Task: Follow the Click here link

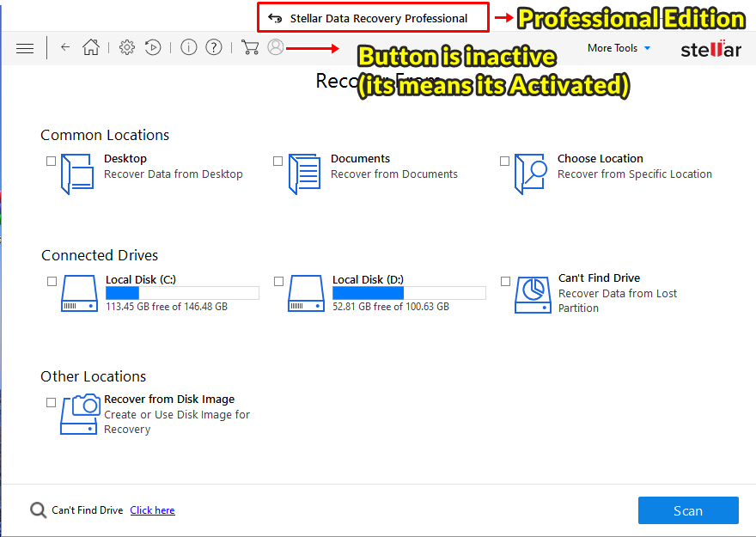Action: [x=152, y=510]
